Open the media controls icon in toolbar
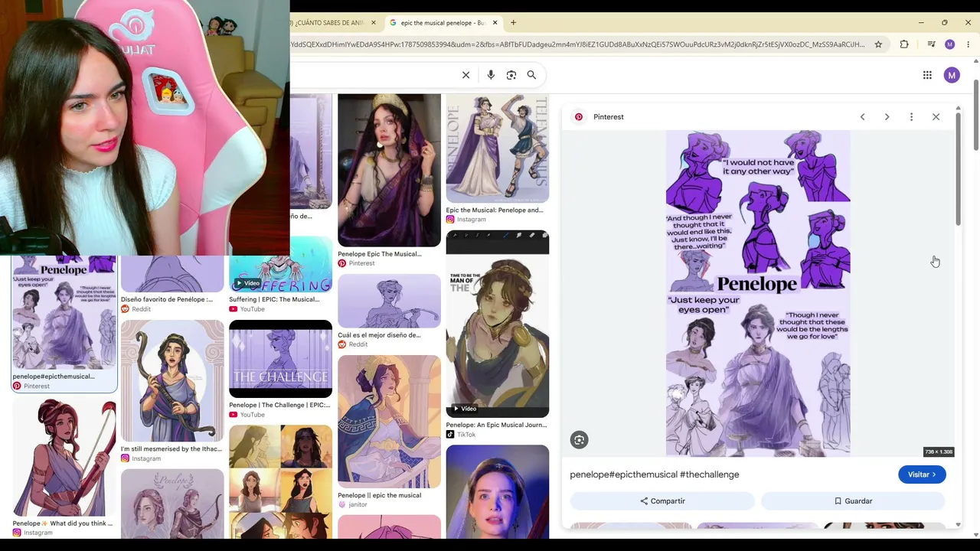 point(931,44)
